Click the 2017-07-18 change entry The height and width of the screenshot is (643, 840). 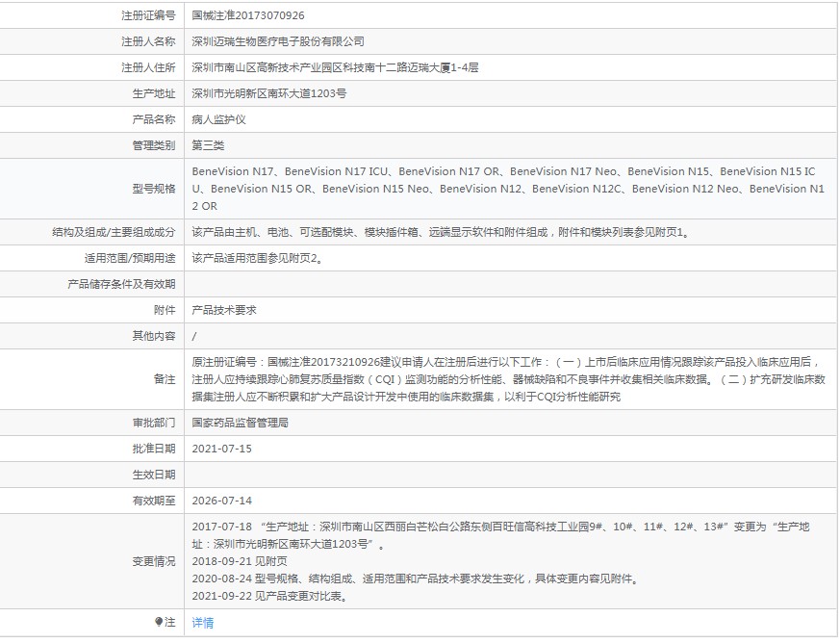[501, 535]
